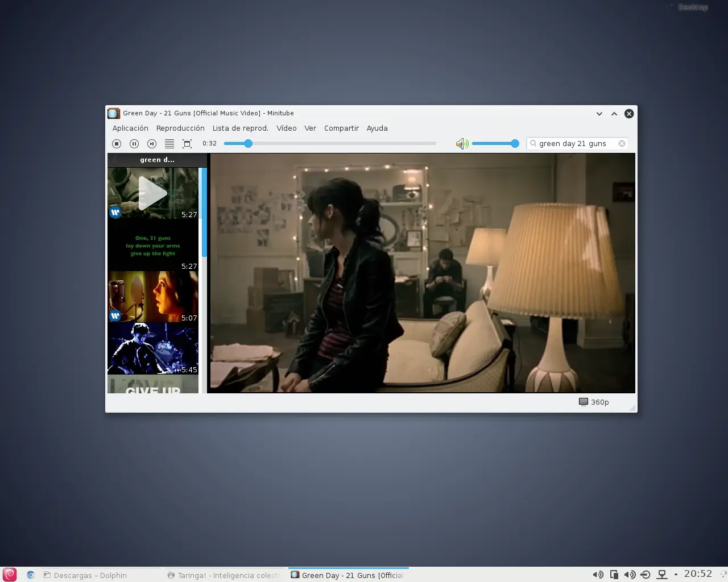Open panel settings at taskbar end
This screenshot has width=728, height=582.
point(723,575)
